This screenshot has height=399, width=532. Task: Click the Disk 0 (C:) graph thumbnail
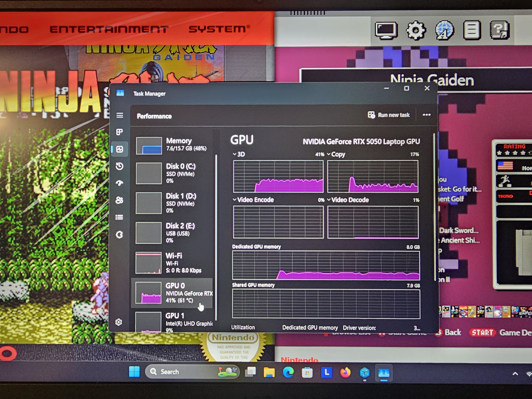(149, 173)
